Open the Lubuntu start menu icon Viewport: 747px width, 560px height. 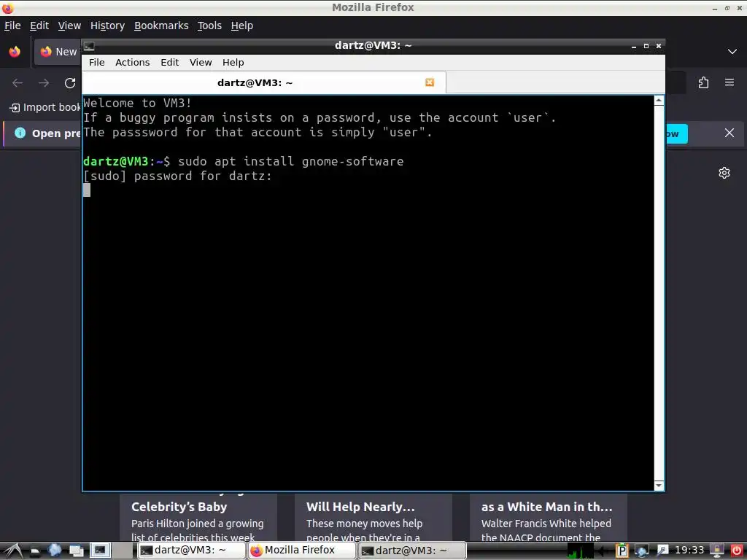(12, 551)
